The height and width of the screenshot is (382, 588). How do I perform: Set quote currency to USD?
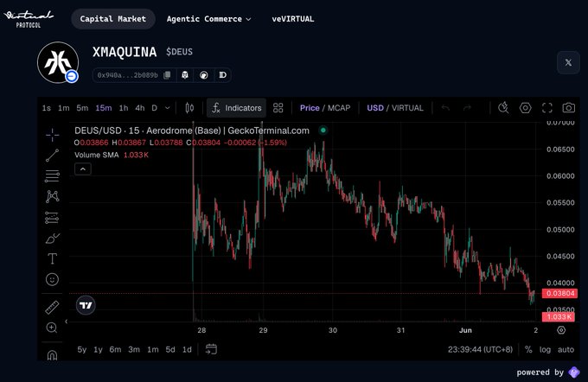tap(375, 108)
